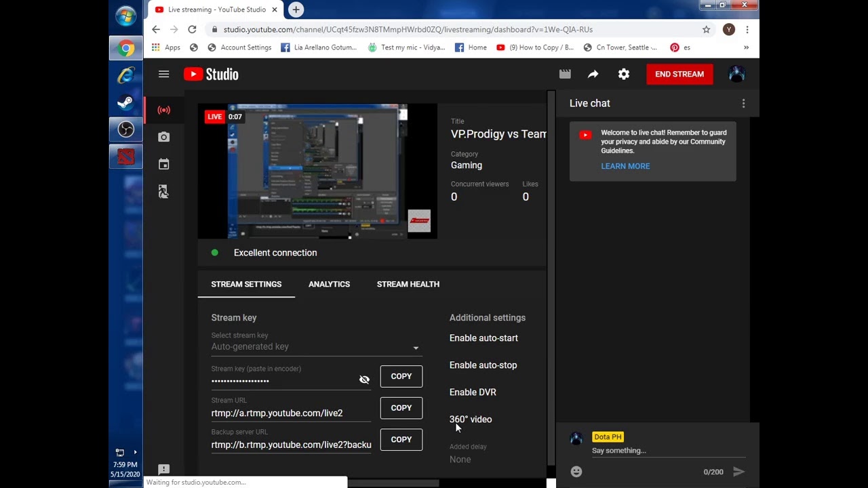Open the Webcam section in sidebar

point(163,137)
